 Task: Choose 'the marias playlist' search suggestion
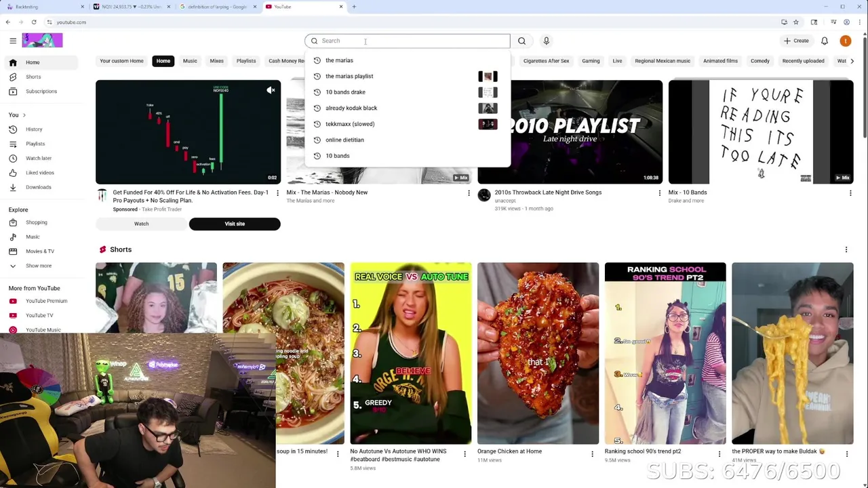[407, 76]
